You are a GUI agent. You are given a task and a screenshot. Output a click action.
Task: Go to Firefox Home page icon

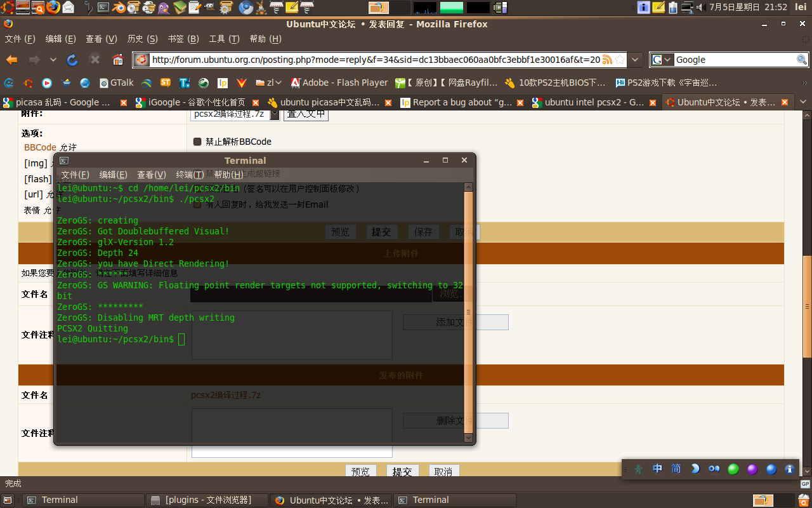[x=117, y=60]
